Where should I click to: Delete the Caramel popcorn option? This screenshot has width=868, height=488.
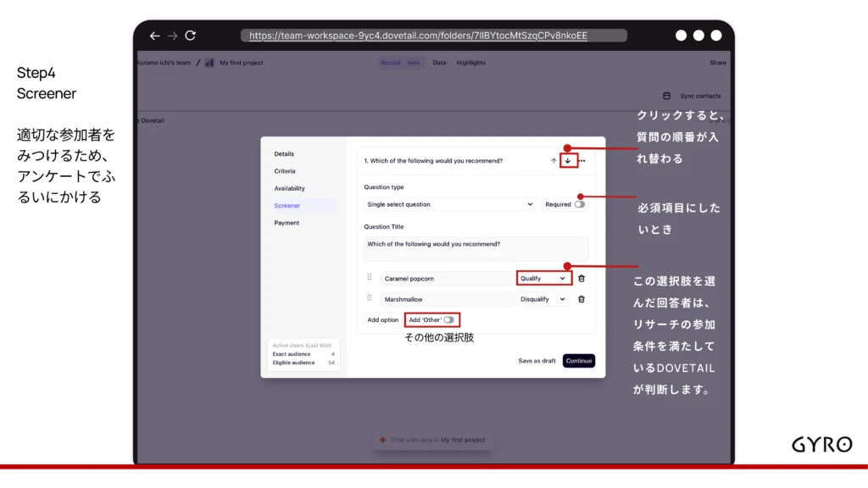581,278
